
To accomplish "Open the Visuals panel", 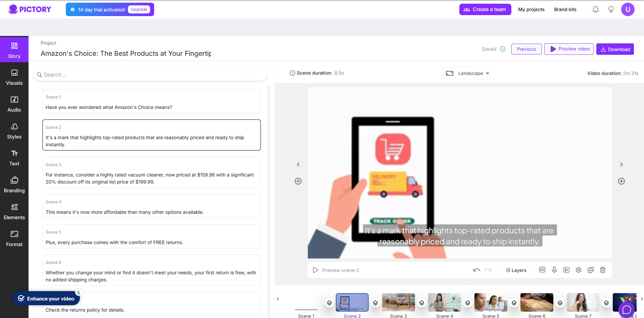I will (14, 77).
